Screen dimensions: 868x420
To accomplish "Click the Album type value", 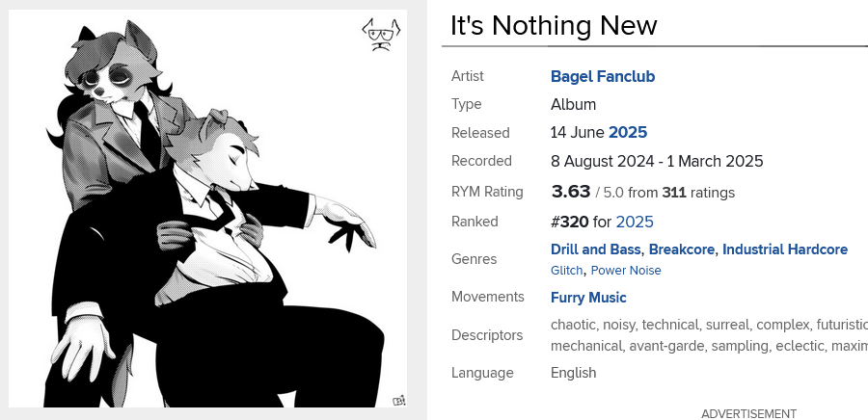I will click(573, 104).
